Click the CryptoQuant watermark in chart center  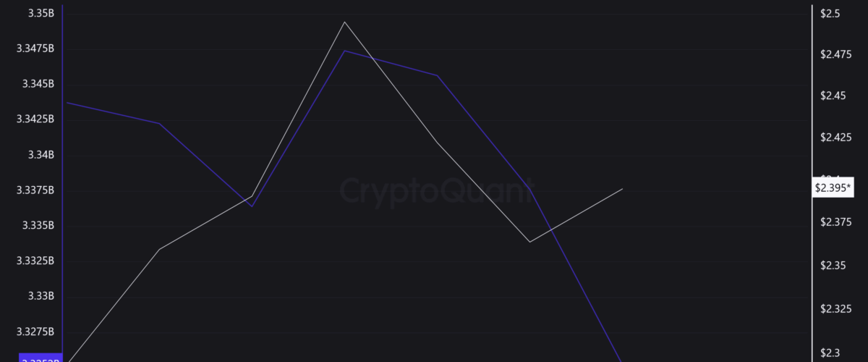pos(434,192)
